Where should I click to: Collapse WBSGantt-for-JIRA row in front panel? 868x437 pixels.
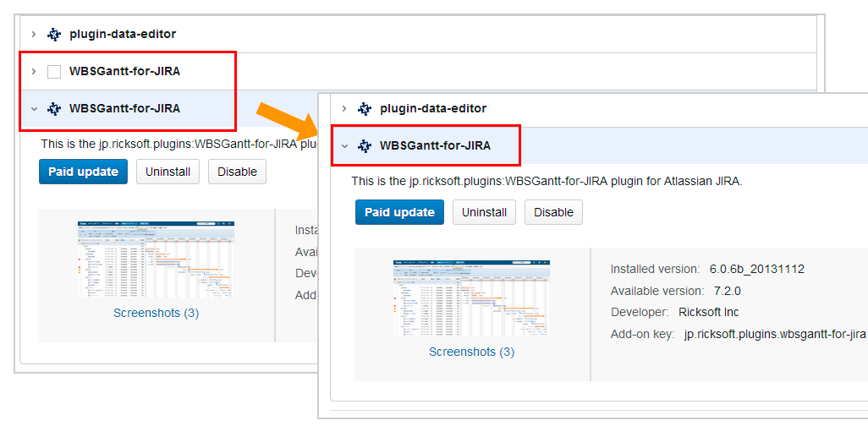(344, 146)
